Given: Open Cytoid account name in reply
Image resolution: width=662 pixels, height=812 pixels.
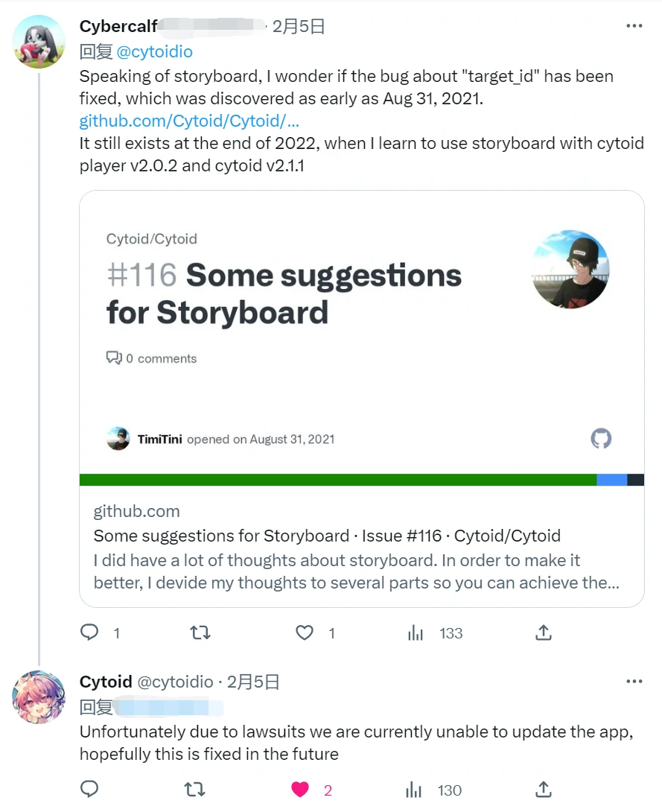Looking at the screenshot, I should coord(106,682).
